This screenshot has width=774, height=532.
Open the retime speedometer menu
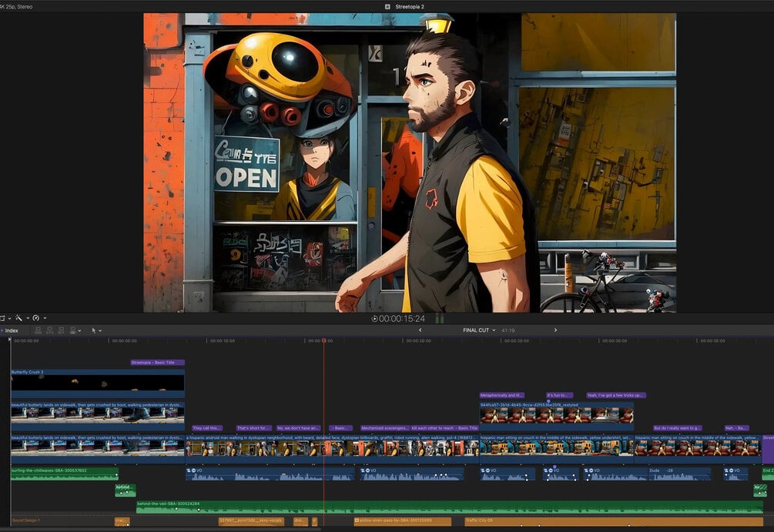[x=38, y=318]
